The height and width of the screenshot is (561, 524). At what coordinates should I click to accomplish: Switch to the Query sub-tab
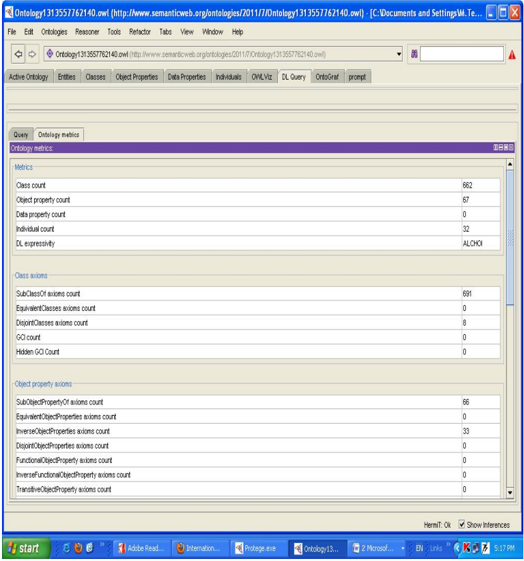[21, 135]
